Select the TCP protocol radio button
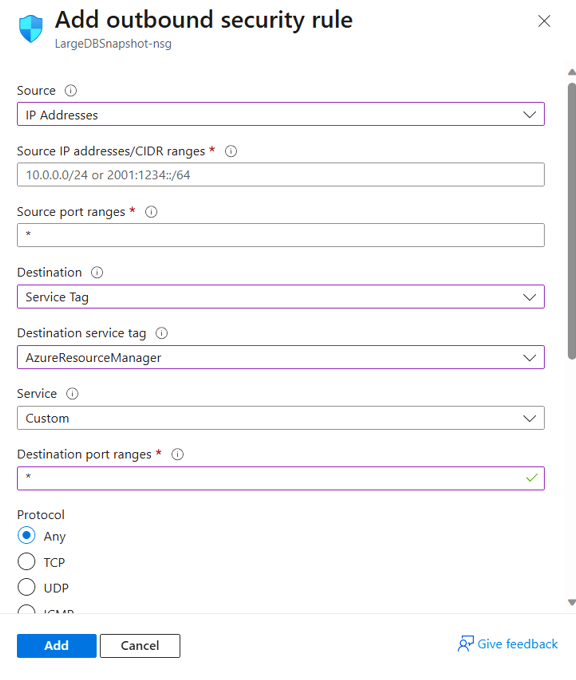This screenshot has width=576, height=680. click(26, 562)
